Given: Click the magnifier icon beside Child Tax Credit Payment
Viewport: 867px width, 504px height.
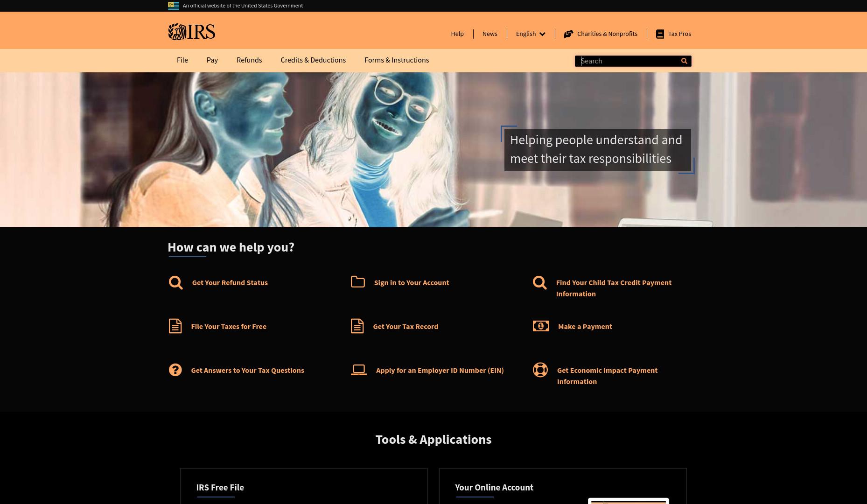Looking at the screenshot, I should [540, 282].
